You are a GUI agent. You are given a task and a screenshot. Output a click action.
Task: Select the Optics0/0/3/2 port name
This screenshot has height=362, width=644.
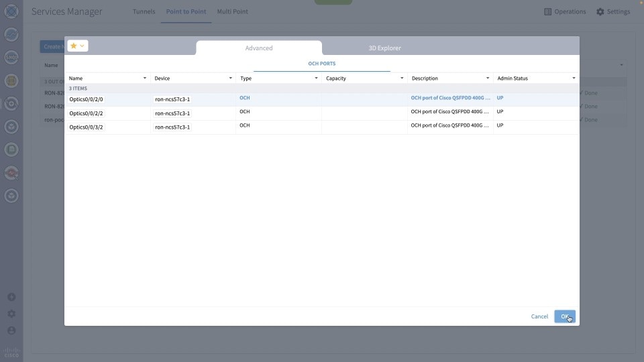[x=86, y=127]
